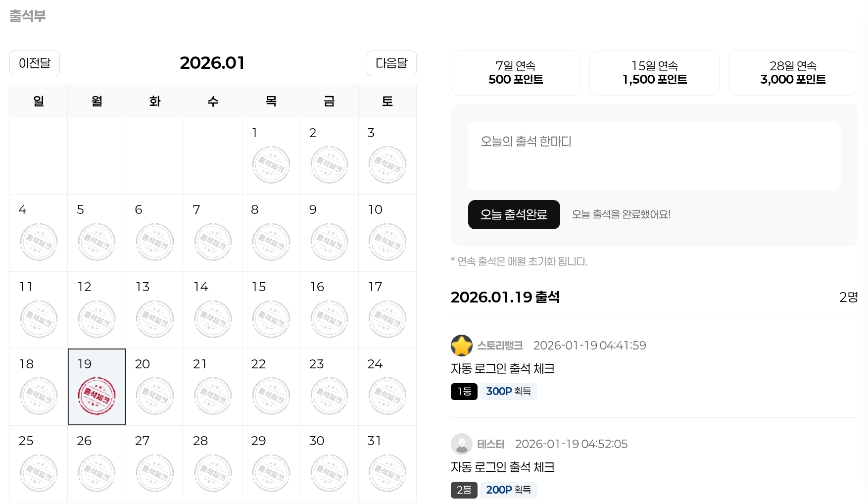This screenshot has height=503, width=868.
Task: Click the attendance stamp on day 31
Action: click(387, 473)
